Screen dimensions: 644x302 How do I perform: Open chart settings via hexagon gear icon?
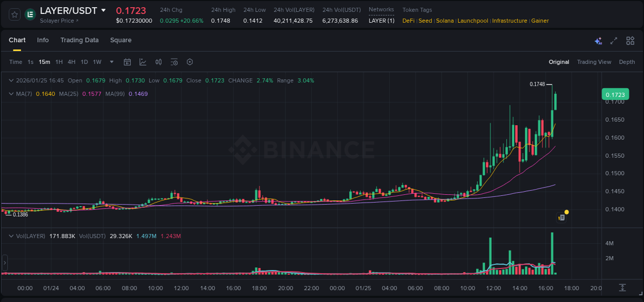coord(190,62)
